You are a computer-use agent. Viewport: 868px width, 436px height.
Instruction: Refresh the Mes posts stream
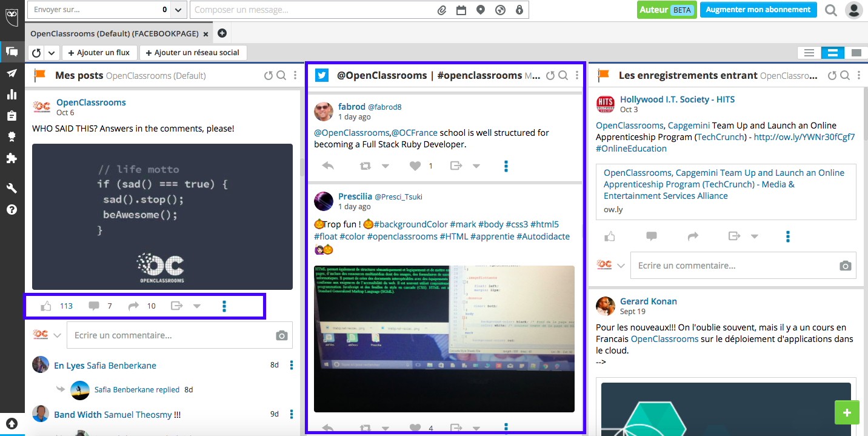(x=269, y=76)
